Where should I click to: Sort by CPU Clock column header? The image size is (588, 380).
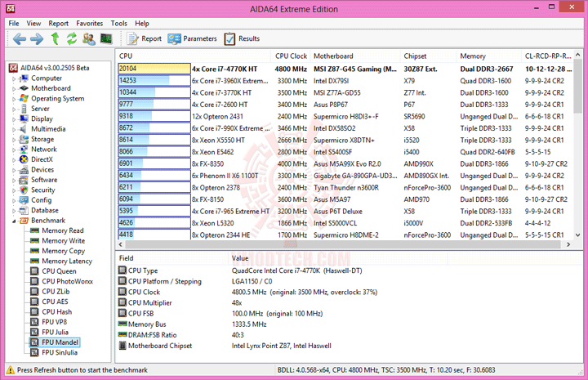(x=291, y=56)
